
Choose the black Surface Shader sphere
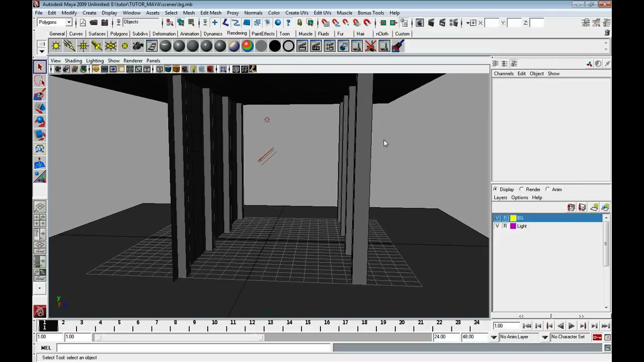[x=275, y=46]
